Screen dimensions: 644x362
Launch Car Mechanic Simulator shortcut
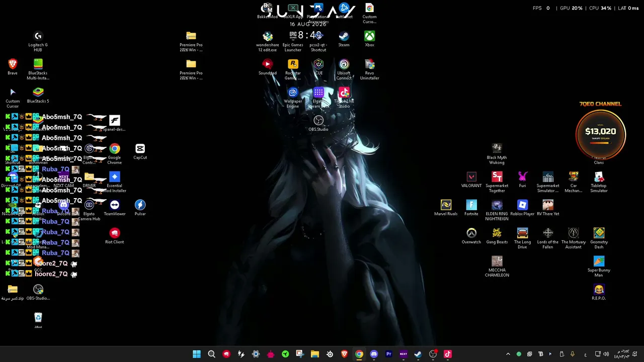coord(574,182)
